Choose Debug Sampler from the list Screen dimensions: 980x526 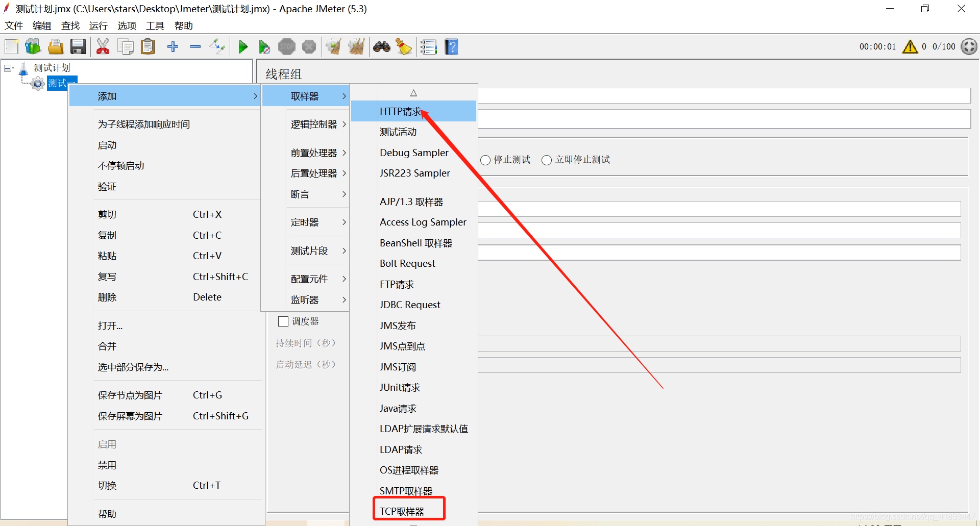click(413, 153)
